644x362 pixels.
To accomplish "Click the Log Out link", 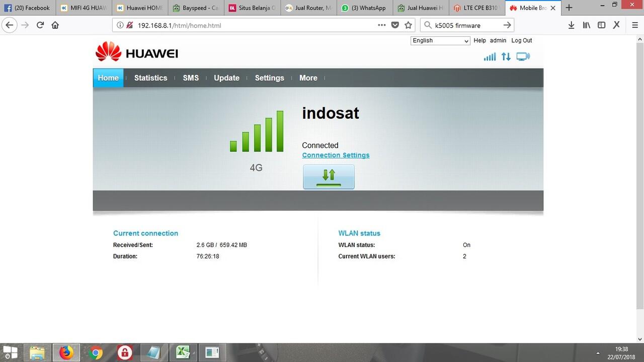I will pos(522,40).
